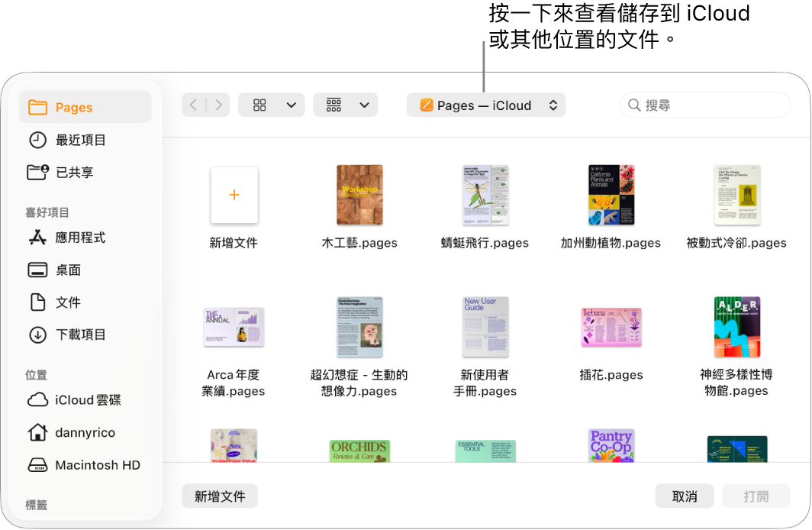This screenshot has height=530, width=812.
Task: Open the grouping options dropdown
Action: [x=345, y=105]
